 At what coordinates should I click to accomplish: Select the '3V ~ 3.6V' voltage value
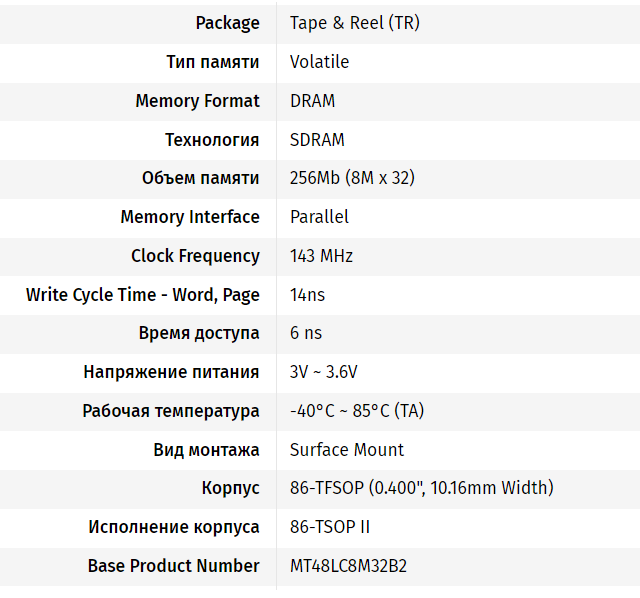pos(323,372)
